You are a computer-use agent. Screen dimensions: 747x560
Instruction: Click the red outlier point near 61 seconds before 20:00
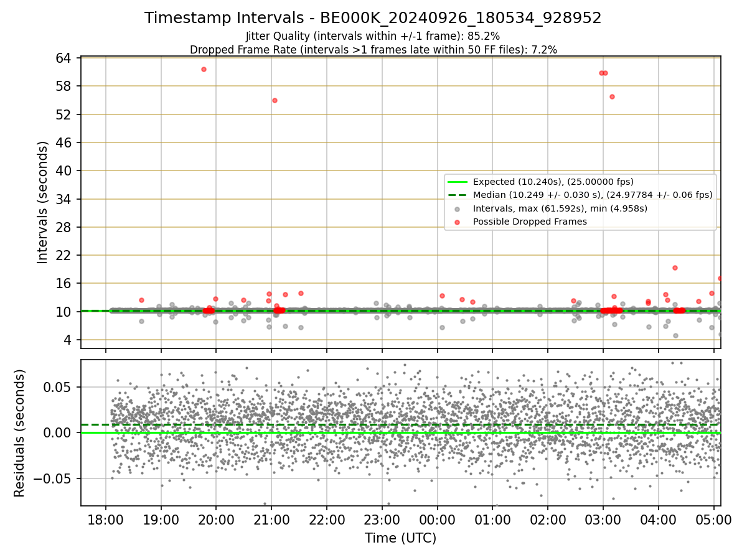[204, 69]
